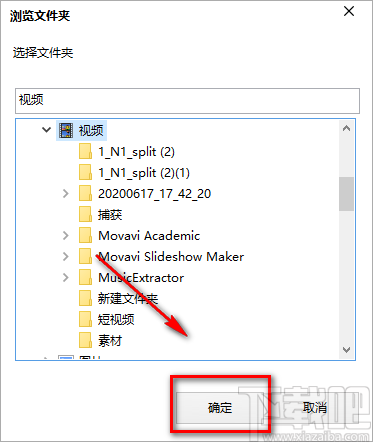Select the Movavi Slideshow Maker name
This screenshot has height=442, width=373.
(171, 257)
